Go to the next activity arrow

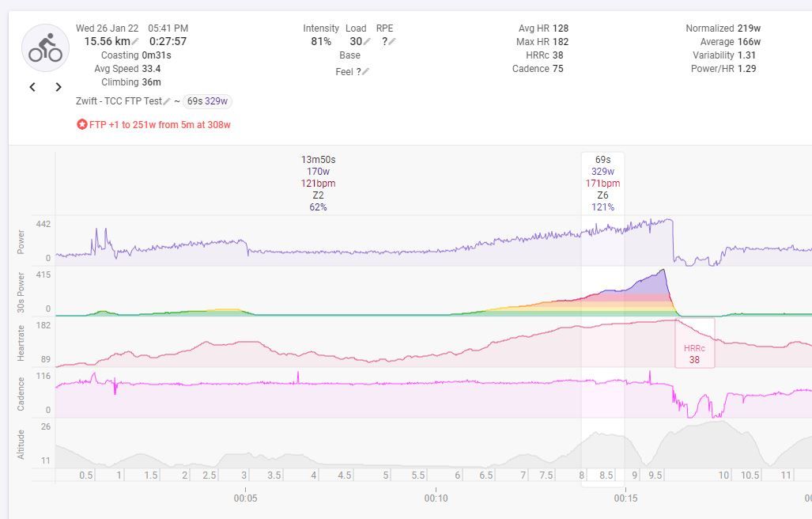[x=59, y=87]
